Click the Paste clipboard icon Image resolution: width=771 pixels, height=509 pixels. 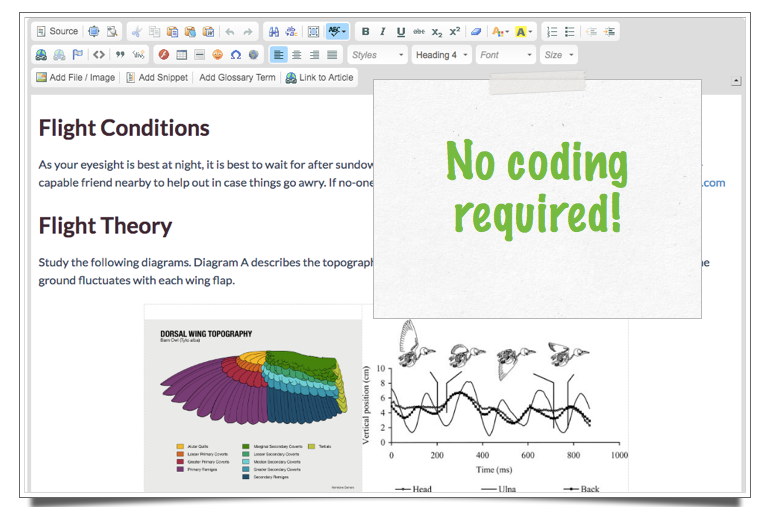pyautogui.click(x=172, y=32)
